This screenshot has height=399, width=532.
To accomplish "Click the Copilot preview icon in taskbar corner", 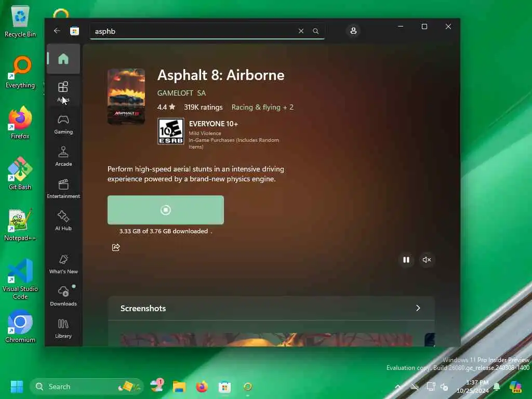I will pyautogui.click(x=515, y=387).
